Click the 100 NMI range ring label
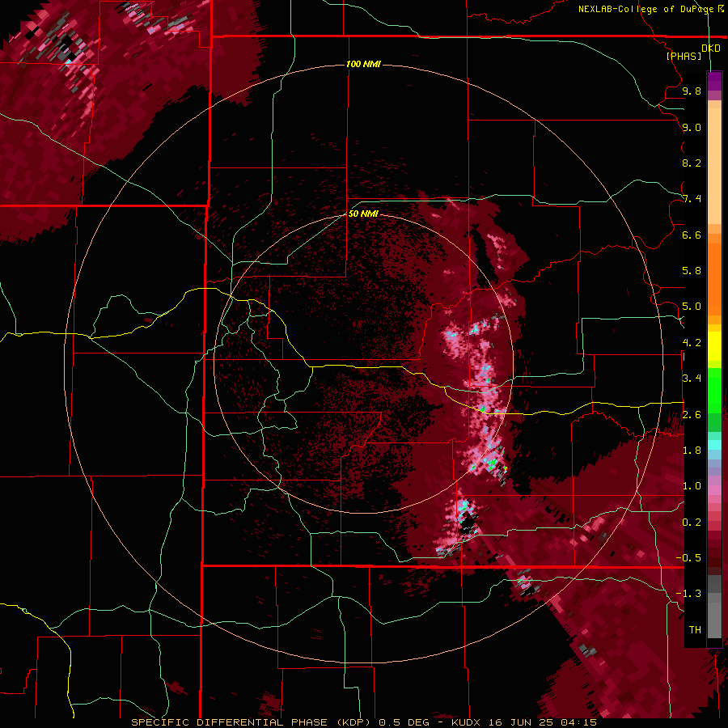Screen dimensions: 728x728 (x=363, y=64)
